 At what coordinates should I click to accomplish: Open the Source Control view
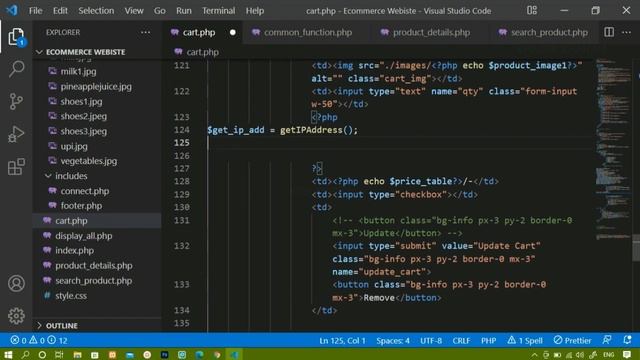[16, 102]
